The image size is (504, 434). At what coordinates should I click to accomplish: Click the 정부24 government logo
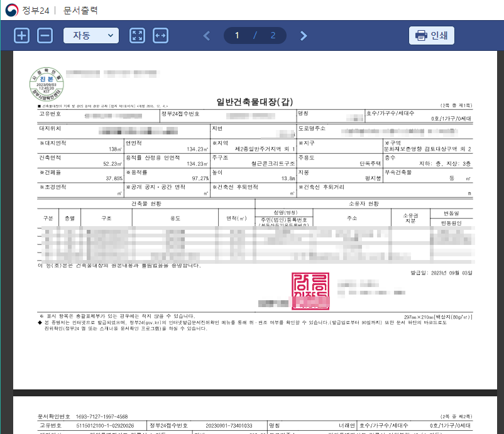pos(12,10)
